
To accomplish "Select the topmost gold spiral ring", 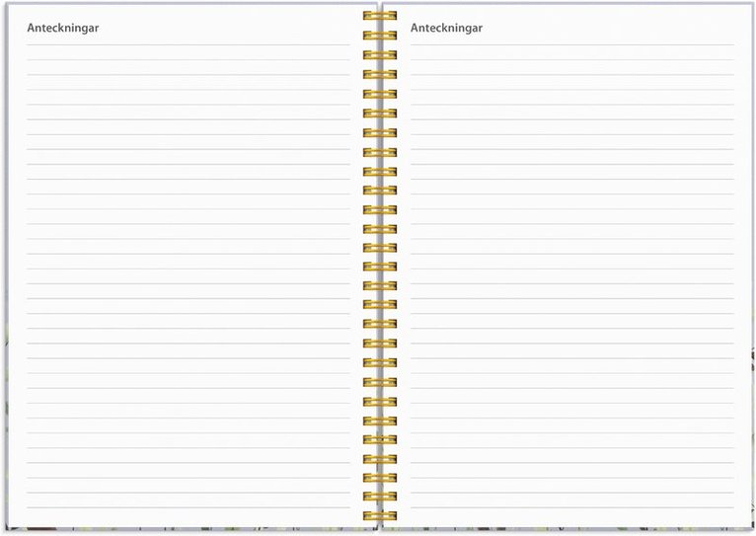I will pos(379,16).
